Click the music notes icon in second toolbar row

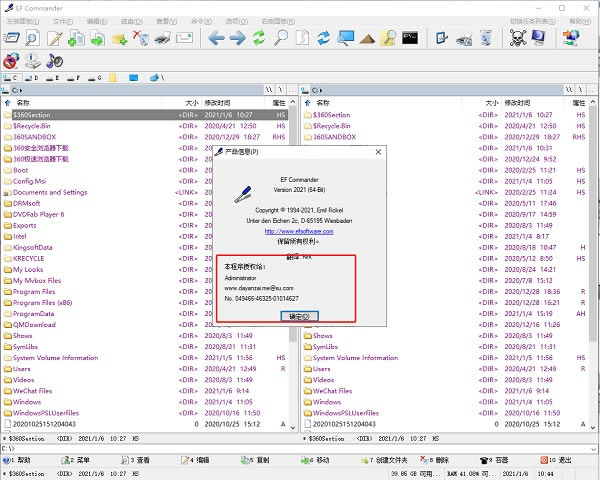point(55,60)
